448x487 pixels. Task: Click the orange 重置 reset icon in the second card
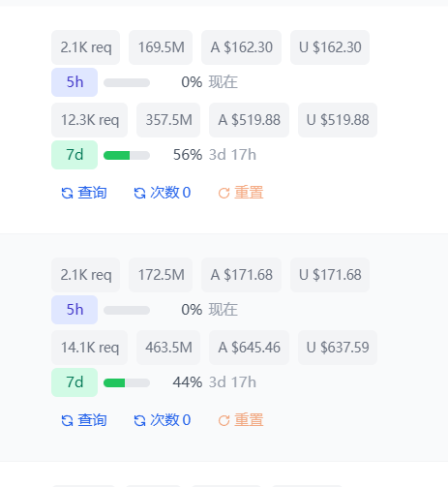pos(224,420)
